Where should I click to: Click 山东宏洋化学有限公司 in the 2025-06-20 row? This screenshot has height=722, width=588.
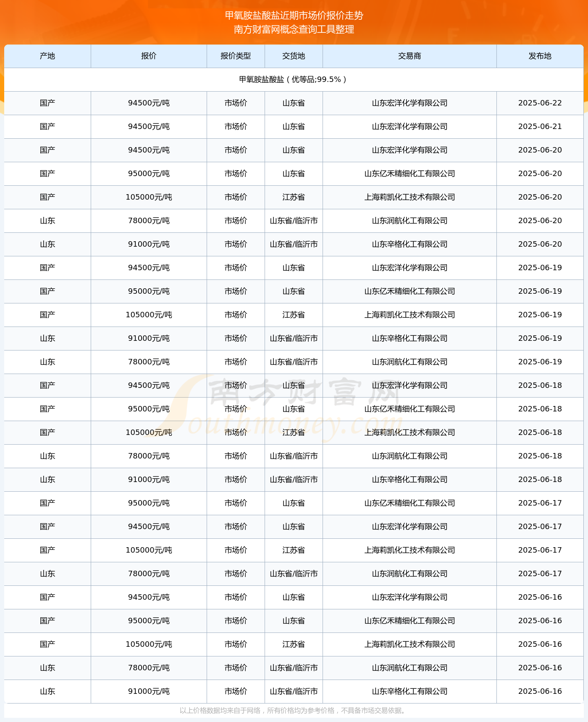409,150
